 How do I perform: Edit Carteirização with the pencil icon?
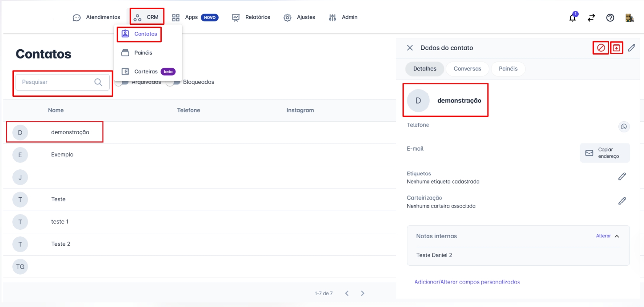click(x=622, y=201)
